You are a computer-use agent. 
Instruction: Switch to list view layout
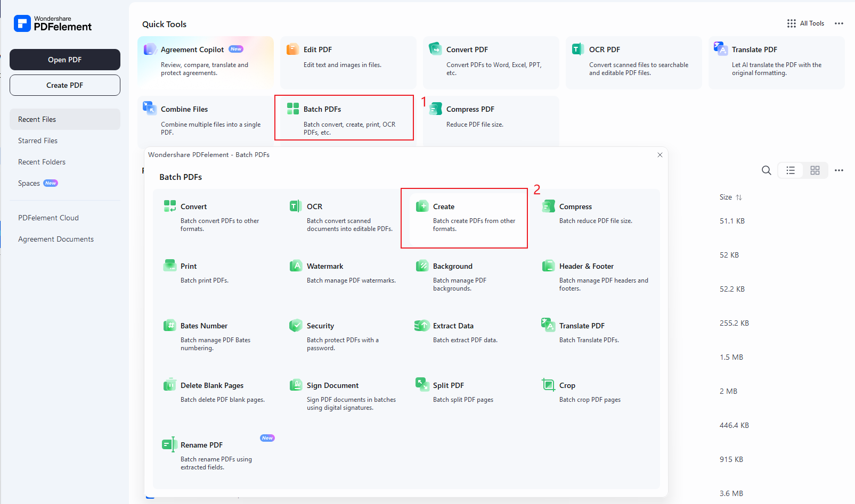click(791, 170)
